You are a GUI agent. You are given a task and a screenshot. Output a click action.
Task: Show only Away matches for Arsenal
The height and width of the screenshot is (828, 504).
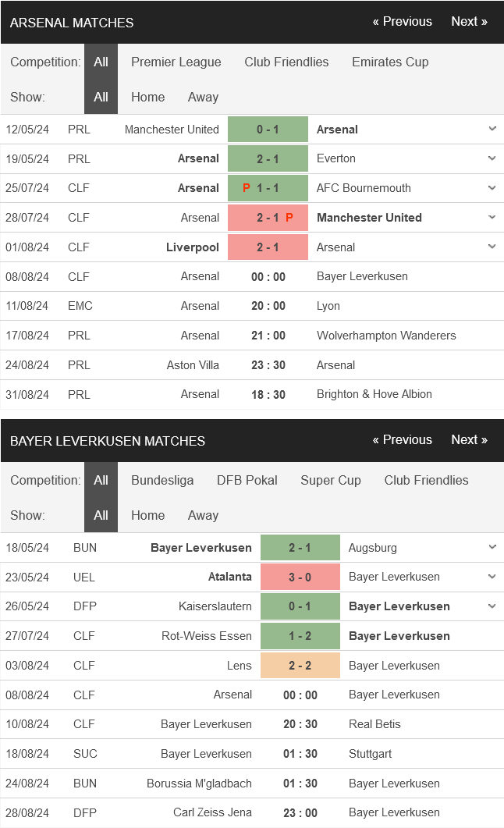(203, 98)
